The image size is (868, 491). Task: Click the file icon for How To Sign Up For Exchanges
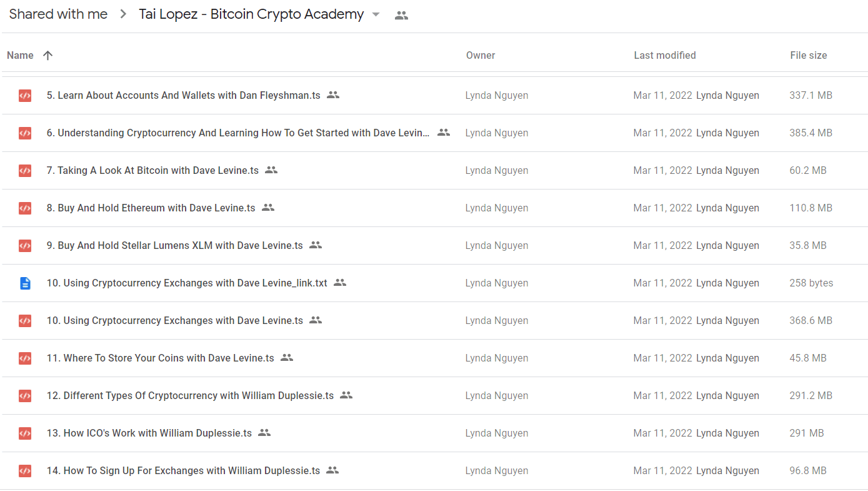pos(25,471)
